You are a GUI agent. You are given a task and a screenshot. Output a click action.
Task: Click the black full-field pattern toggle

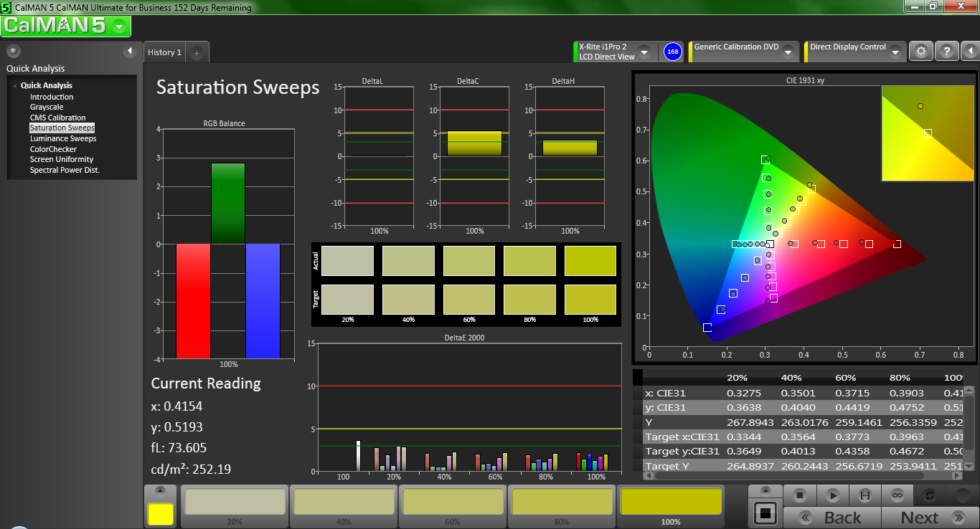[x=765, y=513]
